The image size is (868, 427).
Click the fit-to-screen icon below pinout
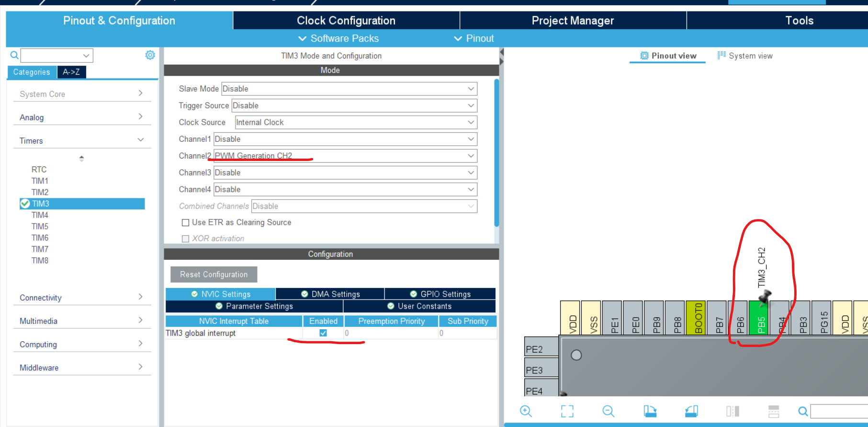coord(567,411)
